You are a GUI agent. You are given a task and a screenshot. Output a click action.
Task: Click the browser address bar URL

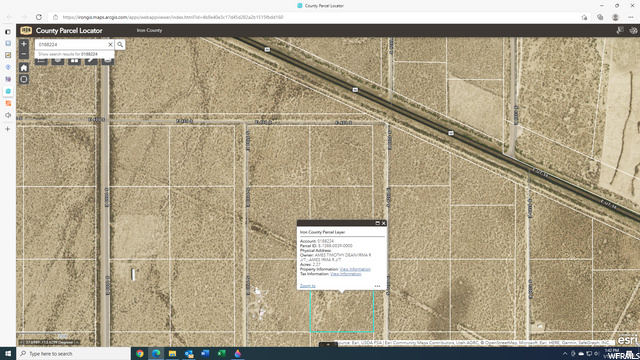[x=173, y=17]
